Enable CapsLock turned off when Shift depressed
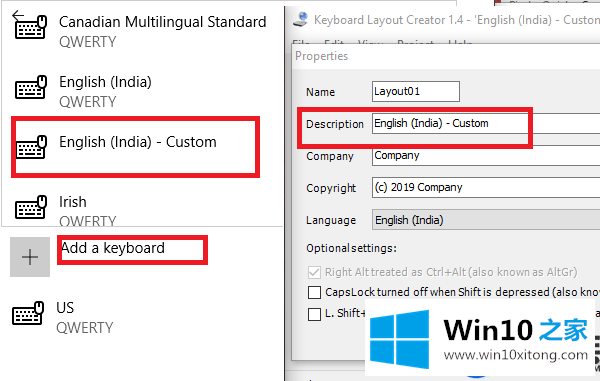Image resolution: width=600 pixels, height=381 pixels. point(314,293)
